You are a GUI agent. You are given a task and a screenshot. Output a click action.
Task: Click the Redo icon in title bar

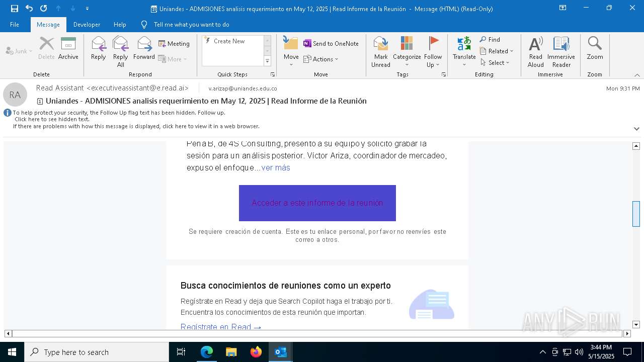pyautogui.click(x=43, y=9)
